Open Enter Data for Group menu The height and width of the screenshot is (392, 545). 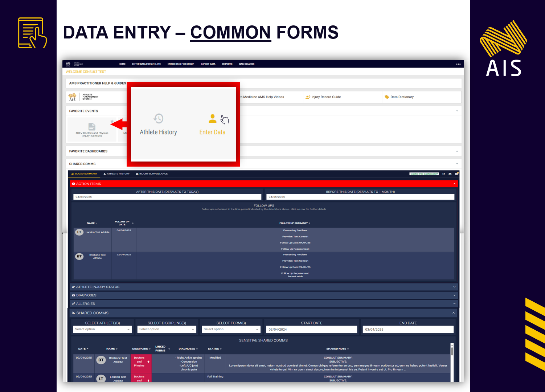click(181, 64)
